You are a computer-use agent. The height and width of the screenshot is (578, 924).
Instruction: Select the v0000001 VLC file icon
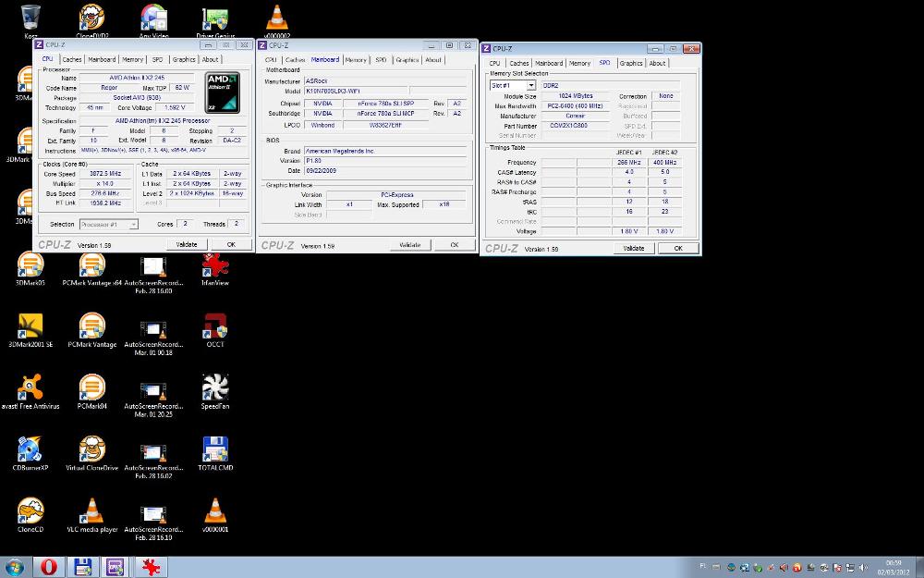pos(215,514)
